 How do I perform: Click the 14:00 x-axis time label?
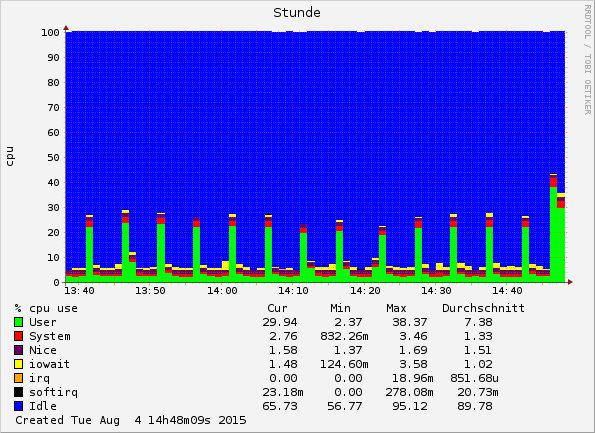[x=222, y=291]
